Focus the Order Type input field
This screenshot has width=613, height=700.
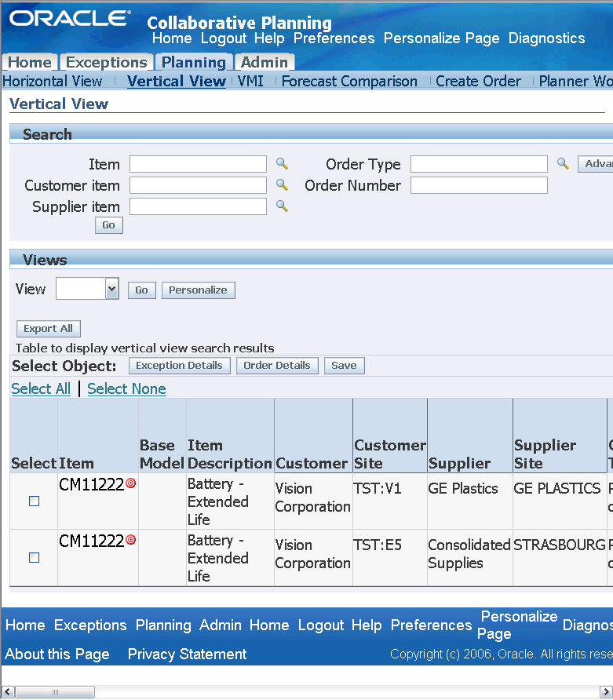coord(479,164)
